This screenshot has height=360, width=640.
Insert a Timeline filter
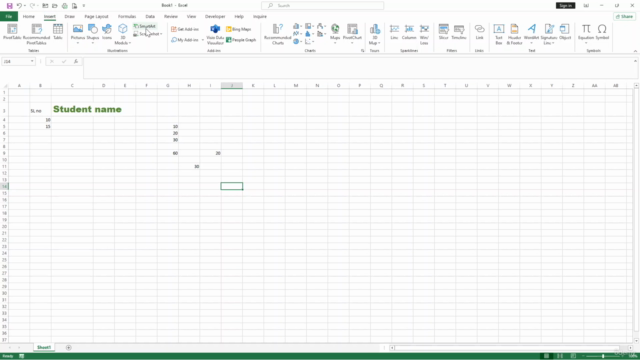point(459,32)
